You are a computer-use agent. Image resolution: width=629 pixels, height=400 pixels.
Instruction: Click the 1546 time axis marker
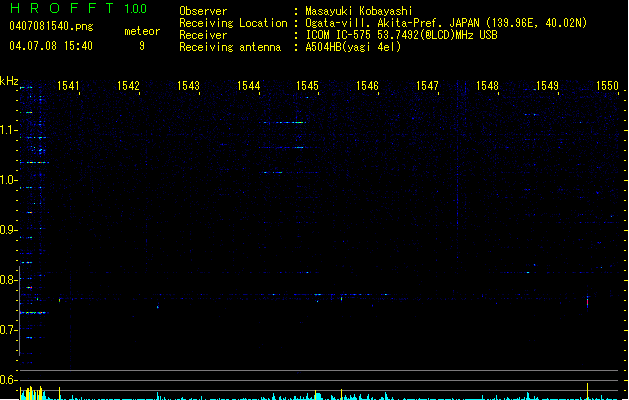point(367,86)
